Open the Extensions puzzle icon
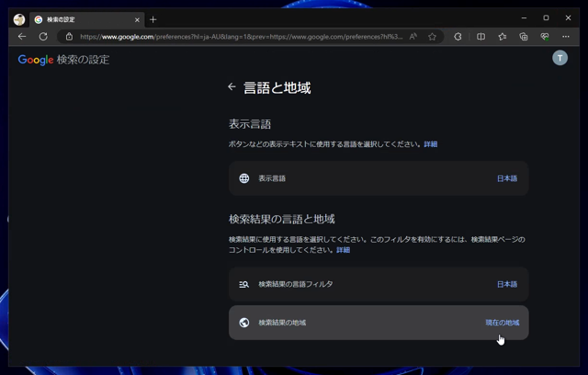This screenshot has width=588, height=375. tap(458, 37)
